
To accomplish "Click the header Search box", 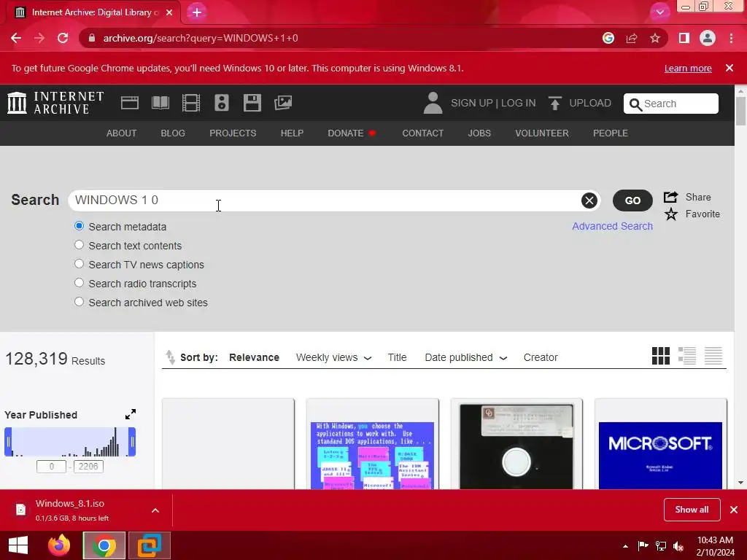I will coord(671,104).
